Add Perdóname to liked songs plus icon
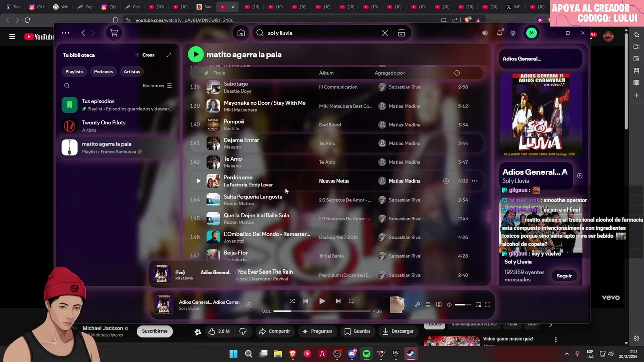 [x=446, y=181]
